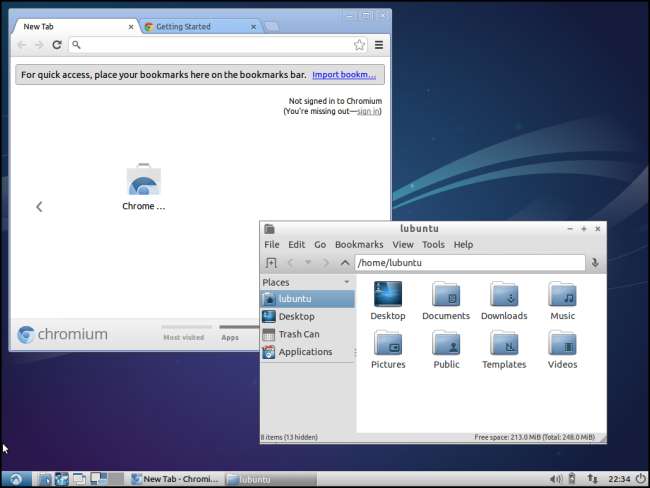Click the new tab icon in file manager

[x=271, y=263]
